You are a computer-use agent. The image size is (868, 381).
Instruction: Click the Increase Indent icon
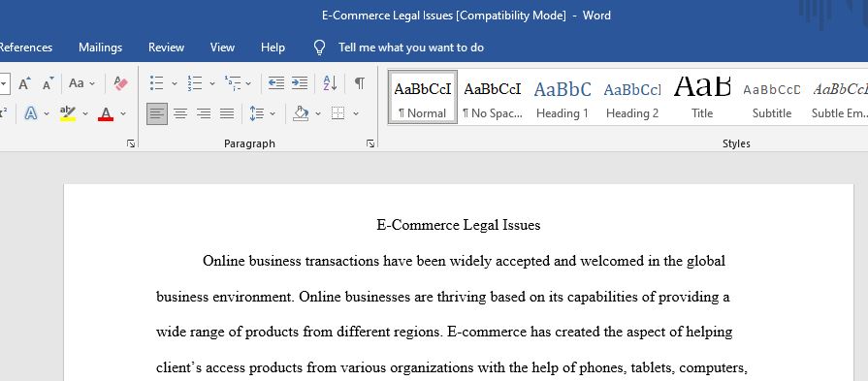(x=300, y=83)
